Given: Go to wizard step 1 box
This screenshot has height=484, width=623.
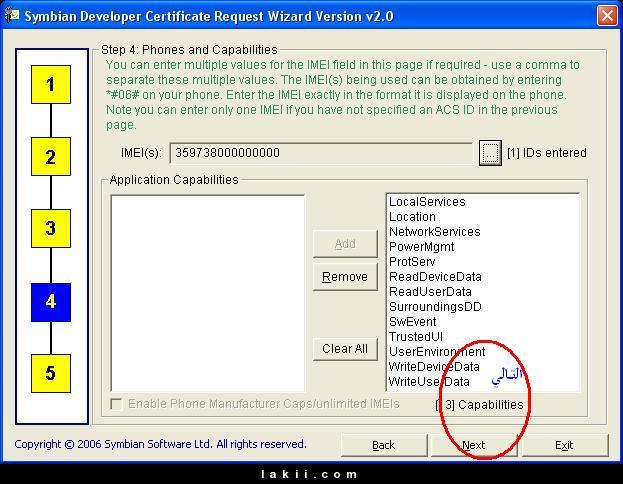Looking at the screenshot, I should [51, 85].
